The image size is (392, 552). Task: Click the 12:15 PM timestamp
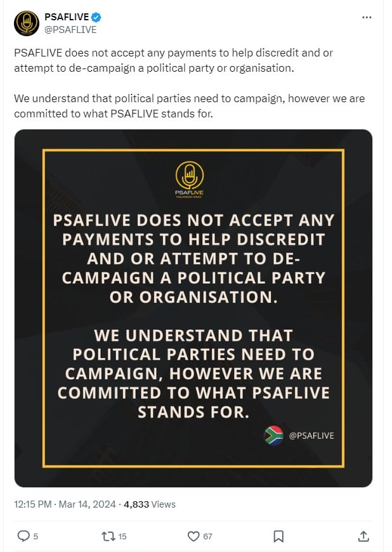34,504
